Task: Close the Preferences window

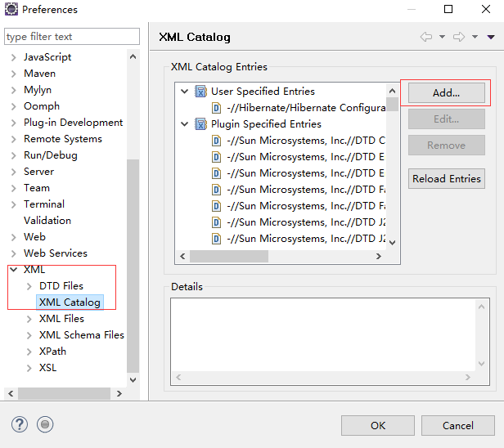Action: click(x=486, y=9)
